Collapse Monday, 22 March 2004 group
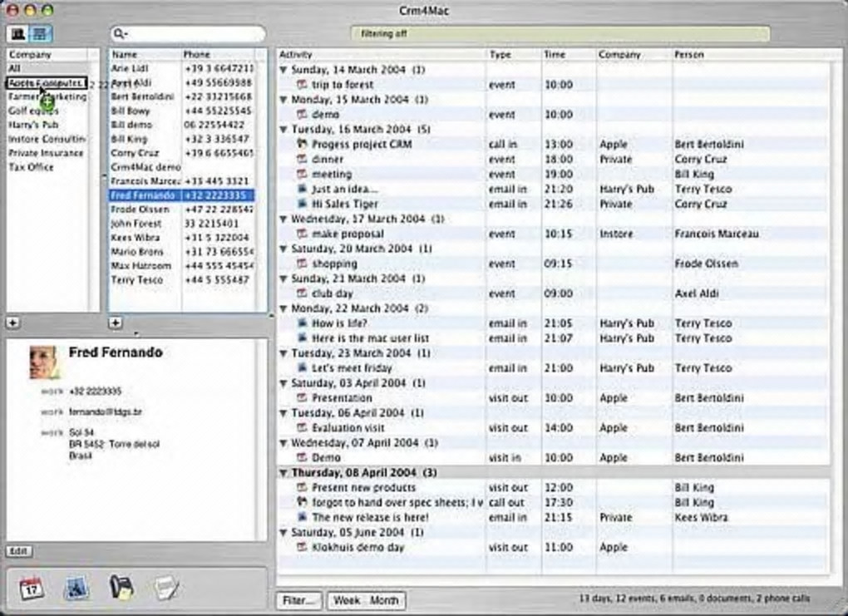The image size is (848, 616). tap(283, 308)
